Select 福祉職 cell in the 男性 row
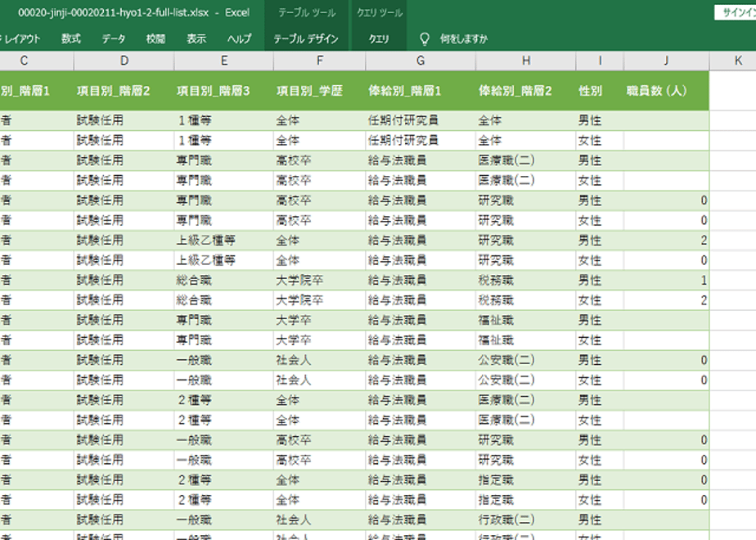Image resolution: width=756 pixels, height=540 pixels. click(x=526, y=321)
